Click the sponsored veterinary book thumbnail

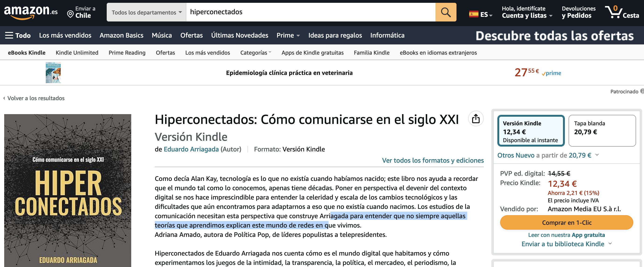pyautogui.click(x=53, y=72)
